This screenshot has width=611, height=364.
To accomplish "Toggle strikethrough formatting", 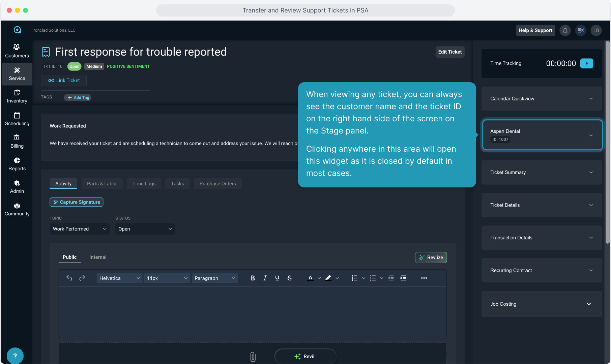I will pyautogui.click(x=290, y=278).
